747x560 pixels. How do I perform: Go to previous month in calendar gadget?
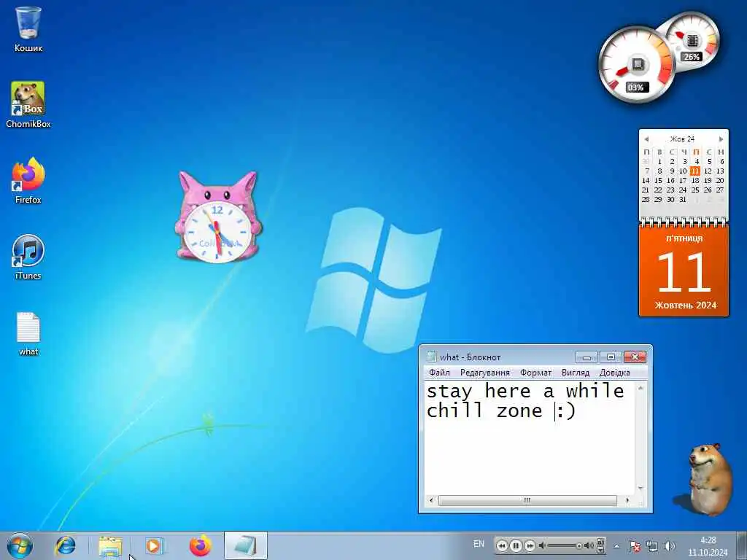click(646, 139)
